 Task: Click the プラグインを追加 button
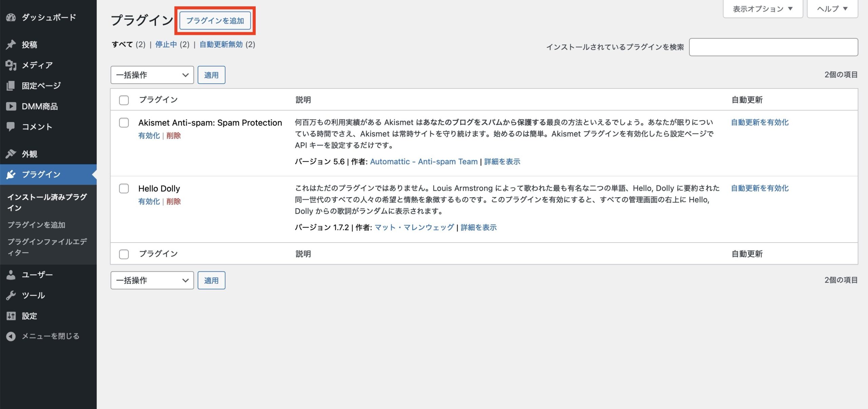pyautogui.click(x=215, y=20)
